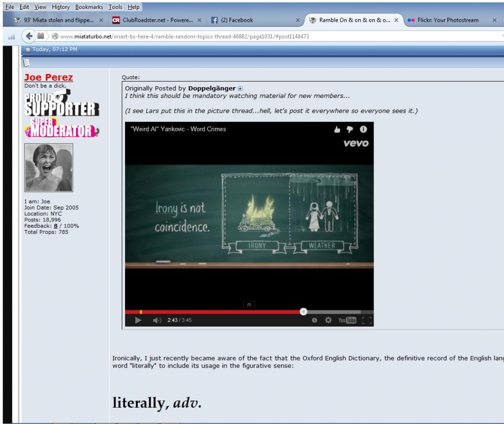Screen dimensions: 504x424
Task: Open the Bookmarks menu
Action: (89, 7)
